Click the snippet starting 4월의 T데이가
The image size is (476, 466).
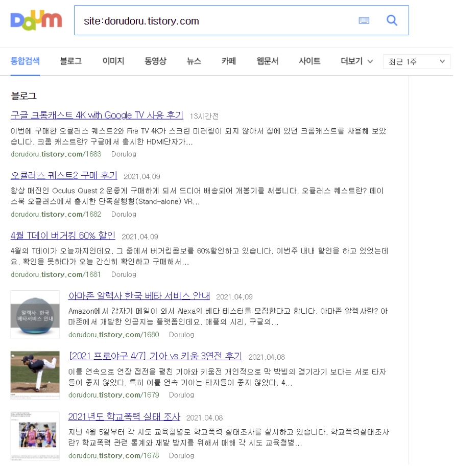[200, 256]
